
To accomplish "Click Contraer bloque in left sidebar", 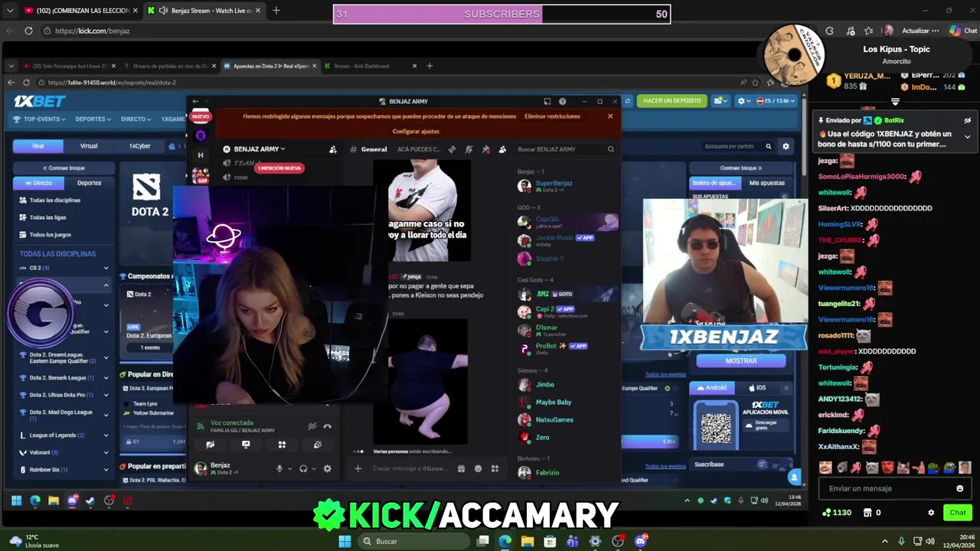I will tap(64, 168).
